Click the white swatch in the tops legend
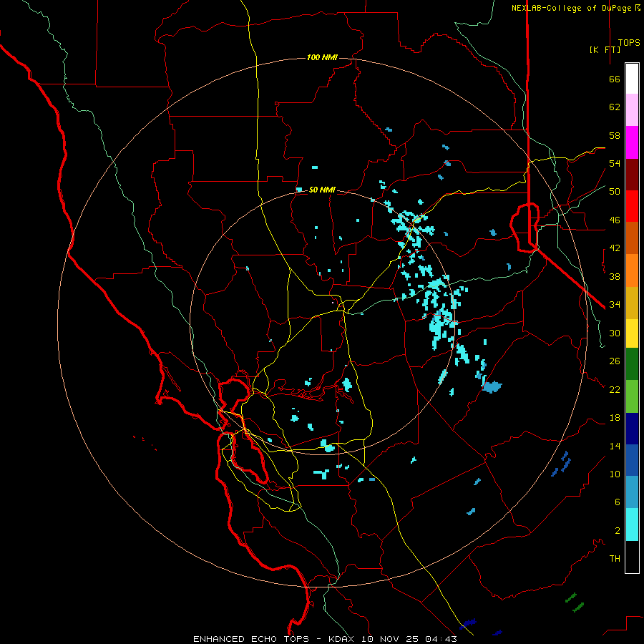This screenshot has height=644, width=644. (632, 79)
